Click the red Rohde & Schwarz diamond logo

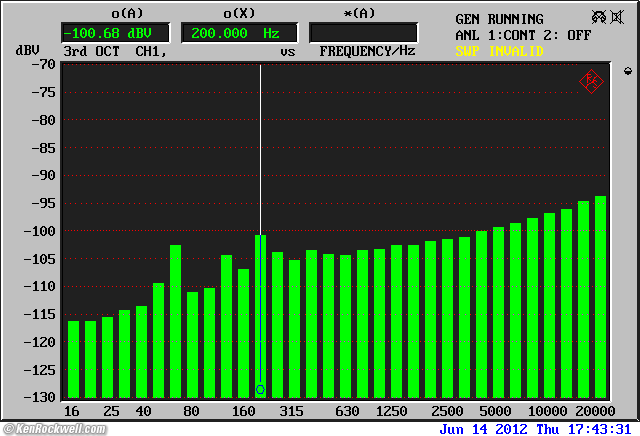pyautogui.click(x=590, y=82)
